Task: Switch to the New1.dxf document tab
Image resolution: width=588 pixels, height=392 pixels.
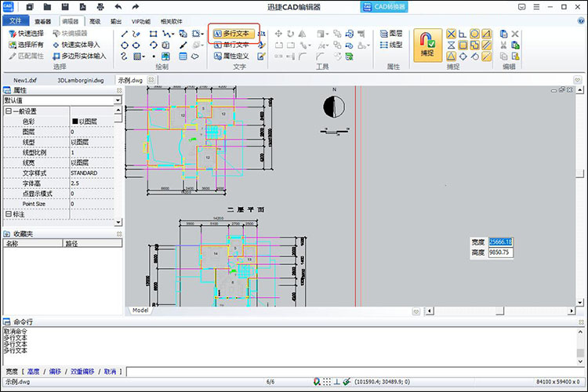Action: pos(25,80)
